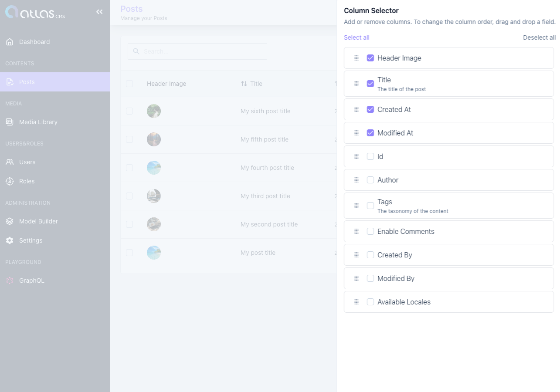Click the Select all link
The image size is (560, 392).
coord(356,37)
